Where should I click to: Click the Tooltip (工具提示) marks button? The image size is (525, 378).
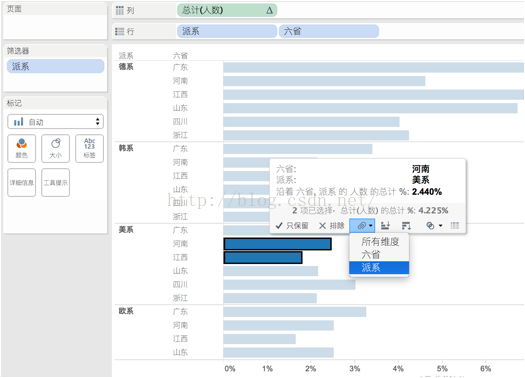click(x=56, y=182)
